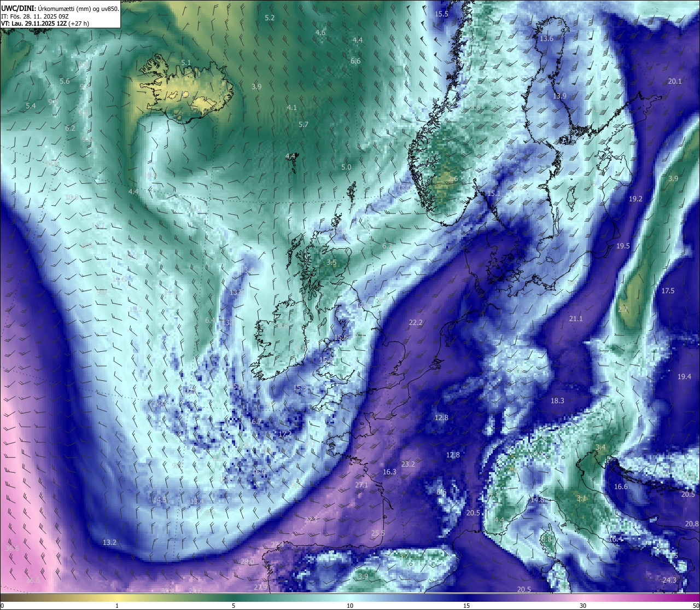700x610 pixels.
Task: Click the initial time line 'IT: Fös. 28. 11. 2025 09Z'
Action: tap(35, 16)
